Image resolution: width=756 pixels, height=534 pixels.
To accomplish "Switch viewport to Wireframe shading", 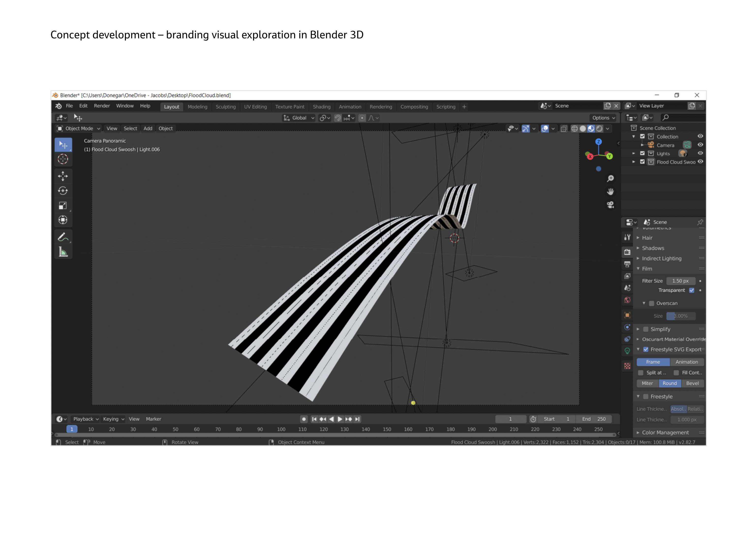I will click(575, 129).
